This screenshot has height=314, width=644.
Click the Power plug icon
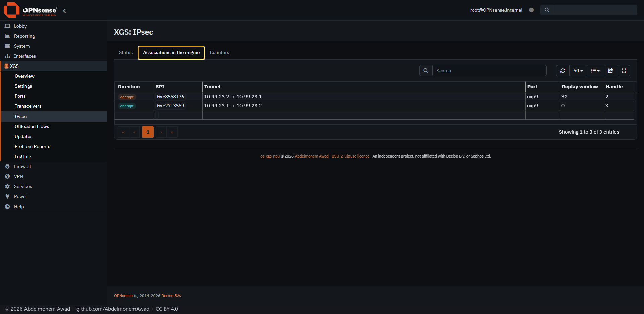click(x=7, y=196)
